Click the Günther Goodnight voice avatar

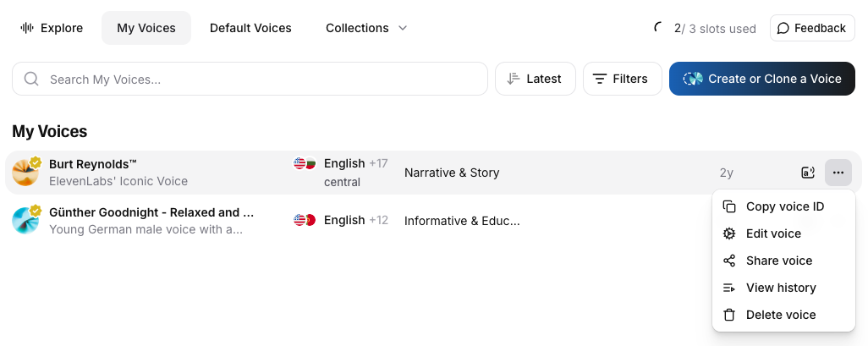pyautogui.click(x=25, y=220)
